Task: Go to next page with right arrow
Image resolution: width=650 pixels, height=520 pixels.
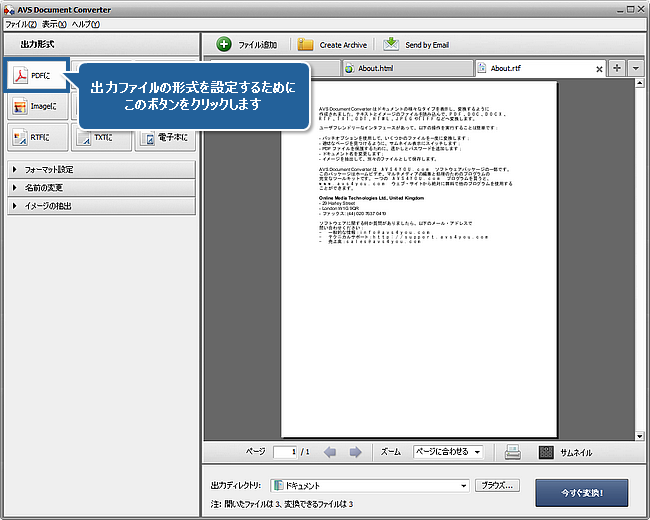Action: 355,452
